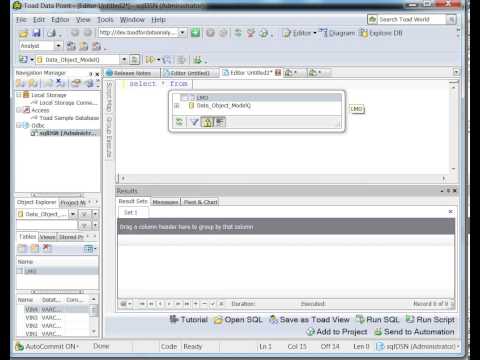Click the Explorer DB toolbar button
Image resolution: width=480 pixels, height=360 pixels.
tap(382, 33)
